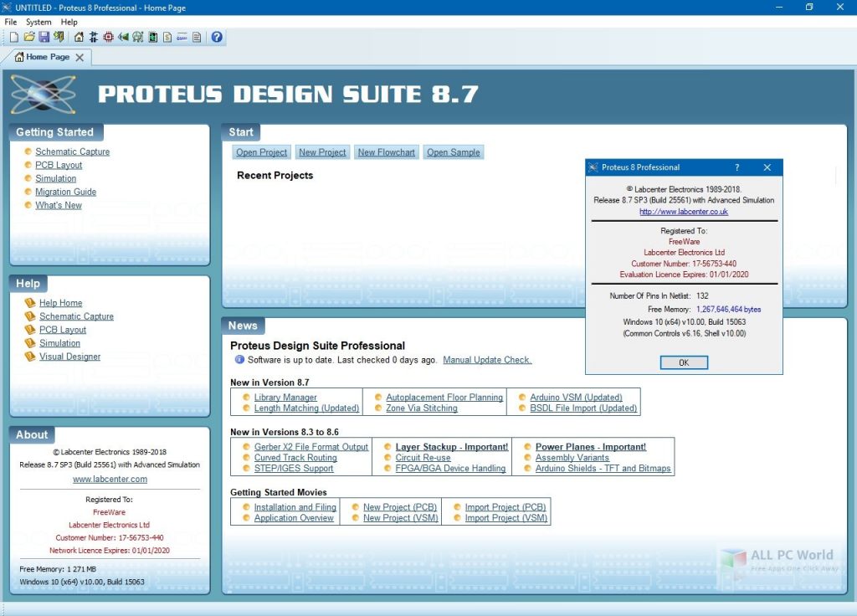Open the System menu
The height and width of the screenshot is (616, 857).
point(38,22)
